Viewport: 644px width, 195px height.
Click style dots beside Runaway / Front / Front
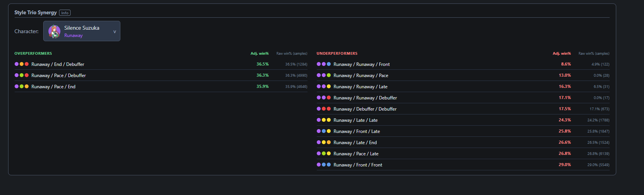[324, 165]
